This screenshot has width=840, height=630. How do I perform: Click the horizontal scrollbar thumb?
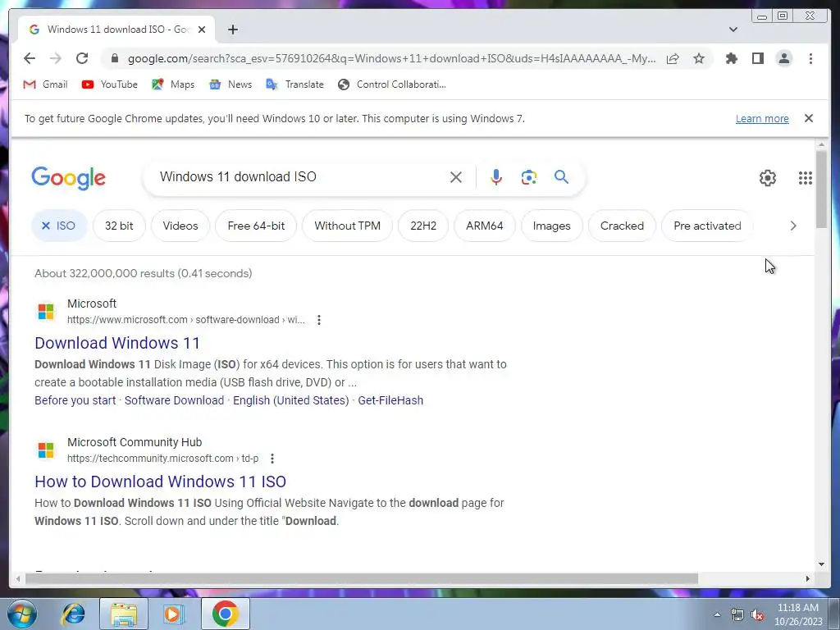click(362, 578)
